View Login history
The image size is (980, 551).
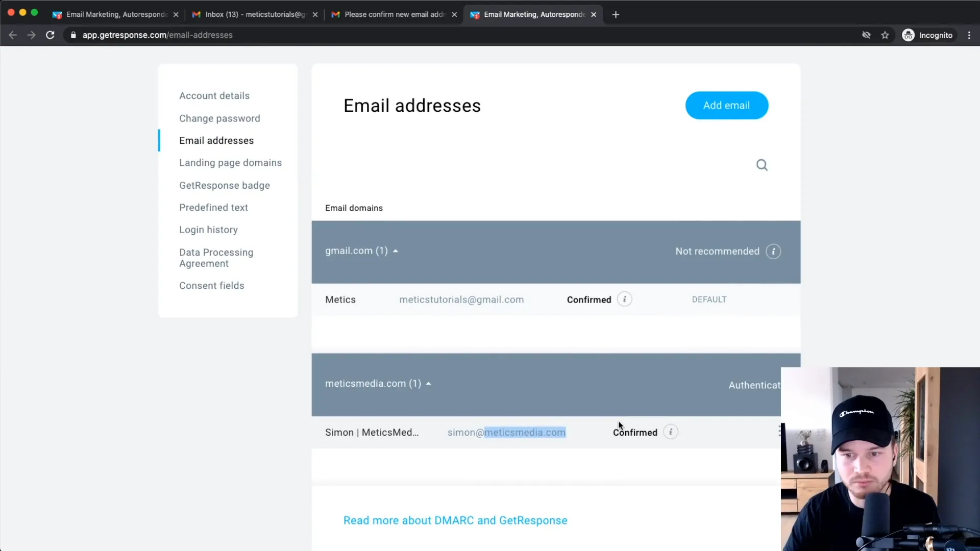[x=208, y=230]
